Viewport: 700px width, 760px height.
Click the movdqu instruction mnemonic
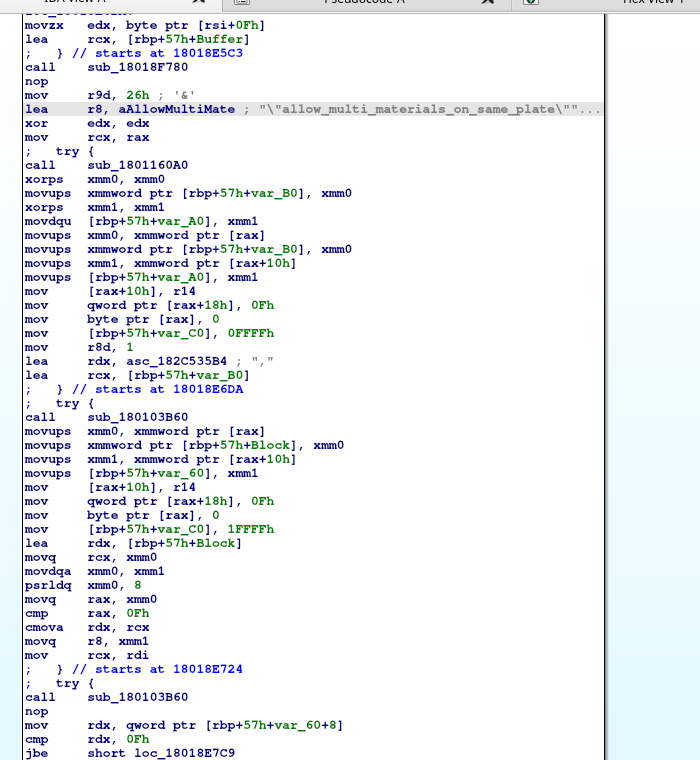coord(45,221)
